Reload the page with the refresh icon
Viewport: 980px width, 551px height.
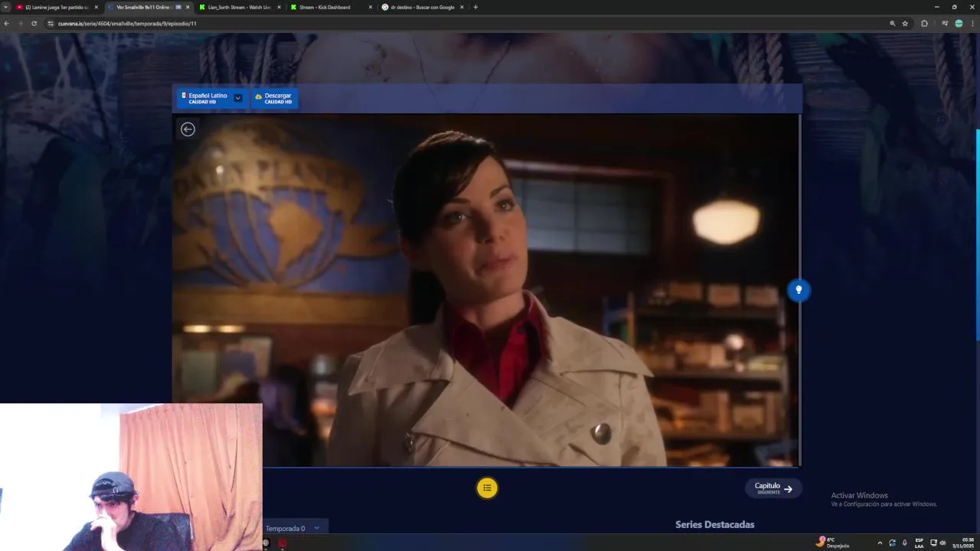coord(34,24)
